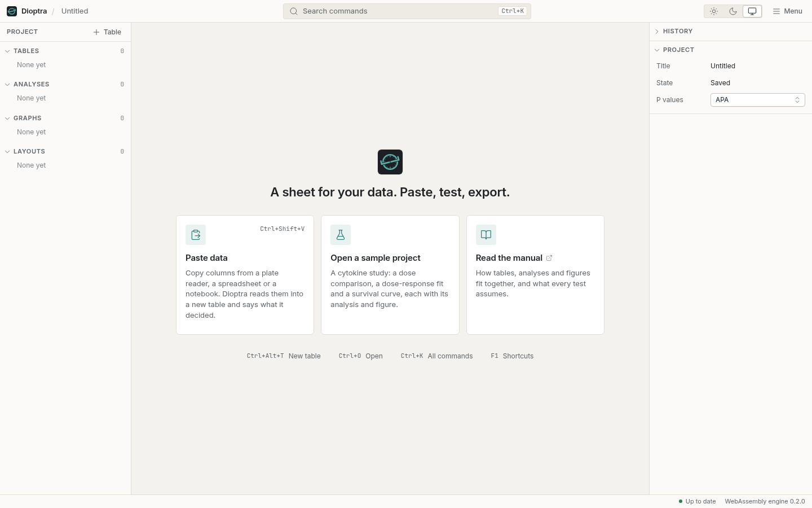Viewport: 812px width, 508px height.
Task: Click the Read the manual book icon
Action: tap(486, 235)
